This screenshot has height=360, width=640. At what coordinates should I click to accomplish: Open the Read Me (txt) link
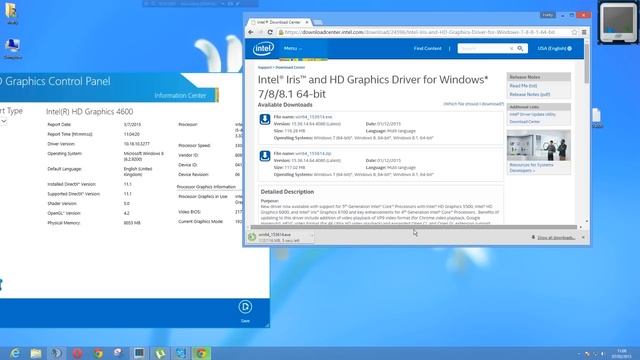point(523,86)
